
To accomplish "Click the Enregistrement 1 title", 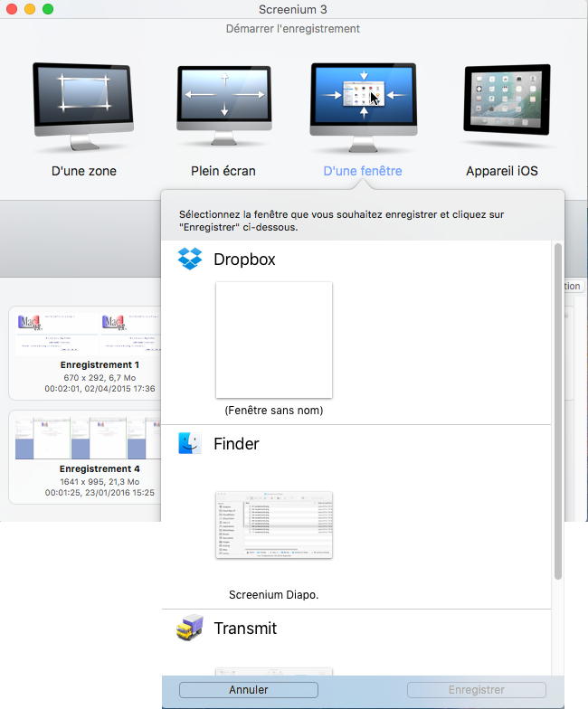I will [100, 364].
